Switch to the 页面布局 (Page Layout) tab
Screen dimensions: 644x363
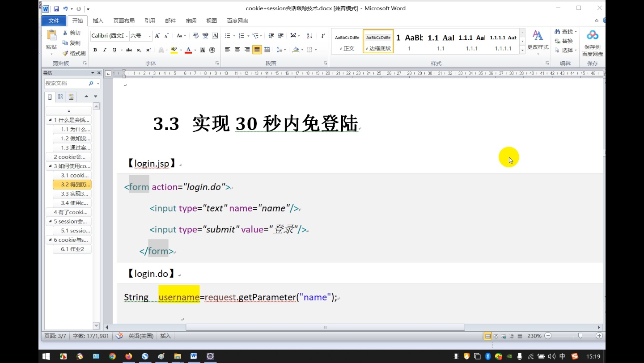click(124, 21)
